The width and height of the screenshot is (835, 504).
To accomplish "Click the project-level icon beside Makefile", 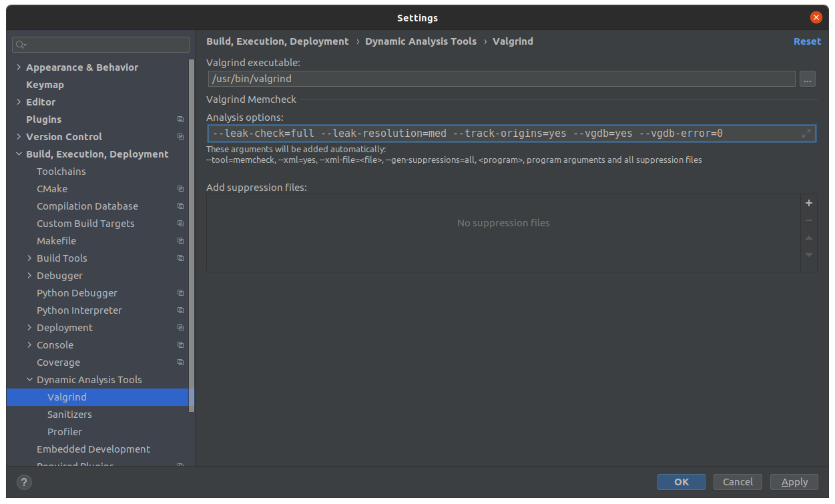I will (180, 241).
